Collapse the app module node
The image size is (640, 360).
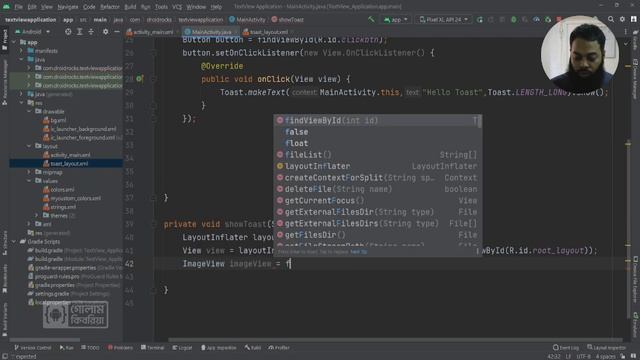[x=14, y=42]
